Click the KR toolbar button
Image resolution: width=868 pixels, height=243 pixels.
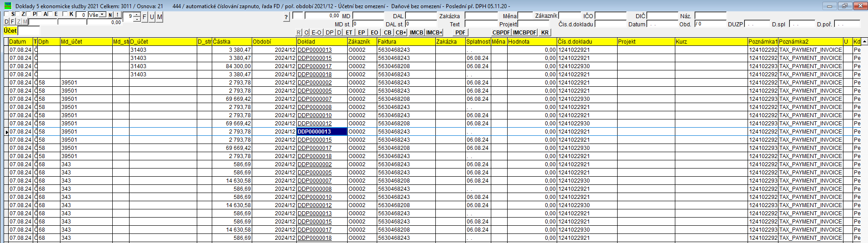coord(545,32)
